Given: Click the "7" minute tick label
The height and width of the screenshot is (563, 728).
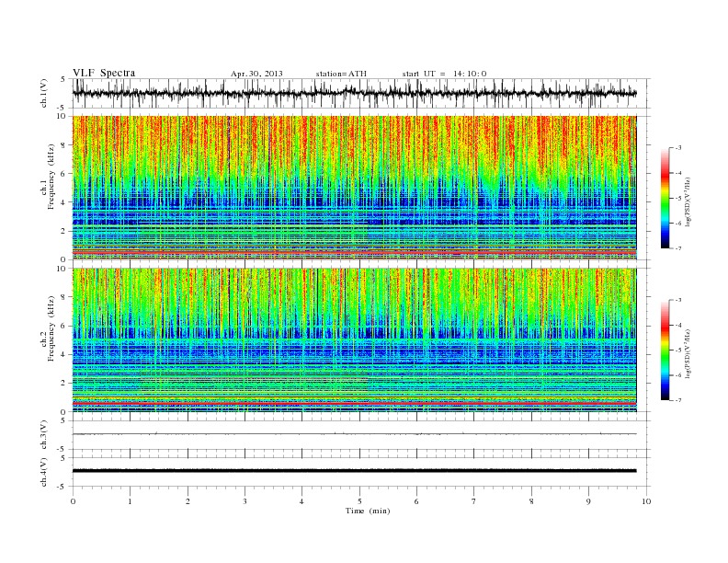Looking at the screenshot, I should click(474, 501).
